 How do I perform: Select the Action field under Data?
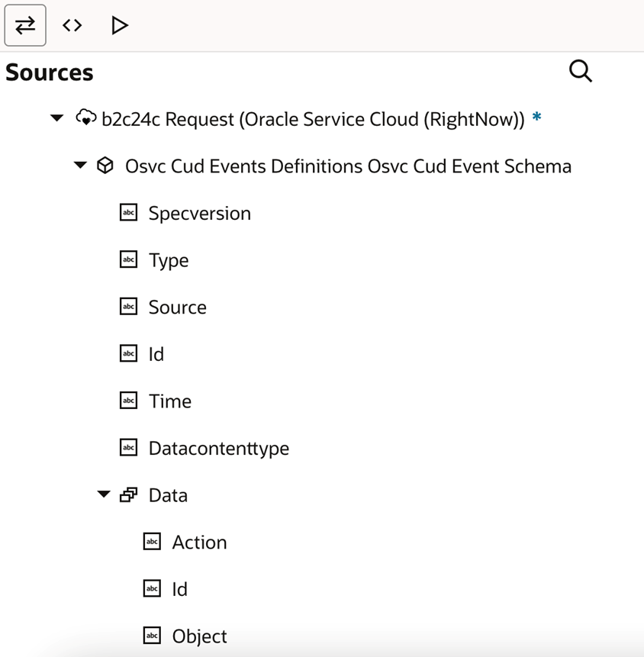pos(199,542)
